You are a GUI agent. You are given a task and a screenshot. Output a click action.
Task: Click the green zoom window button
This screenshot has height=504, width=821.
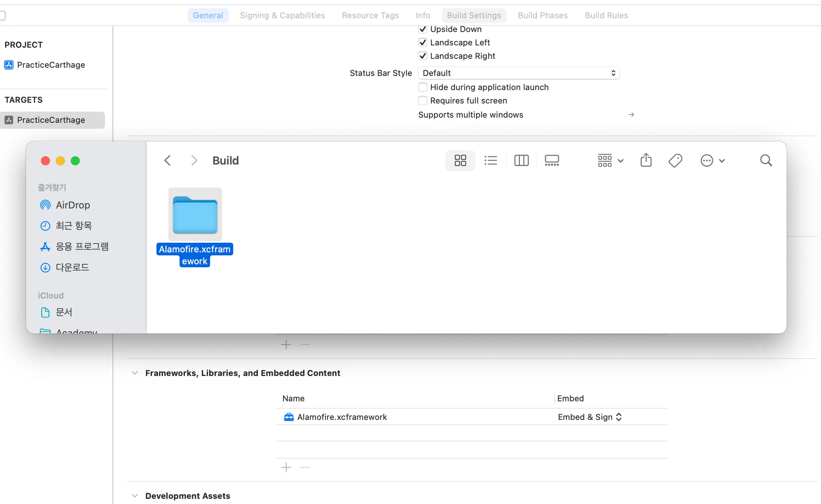75,161
